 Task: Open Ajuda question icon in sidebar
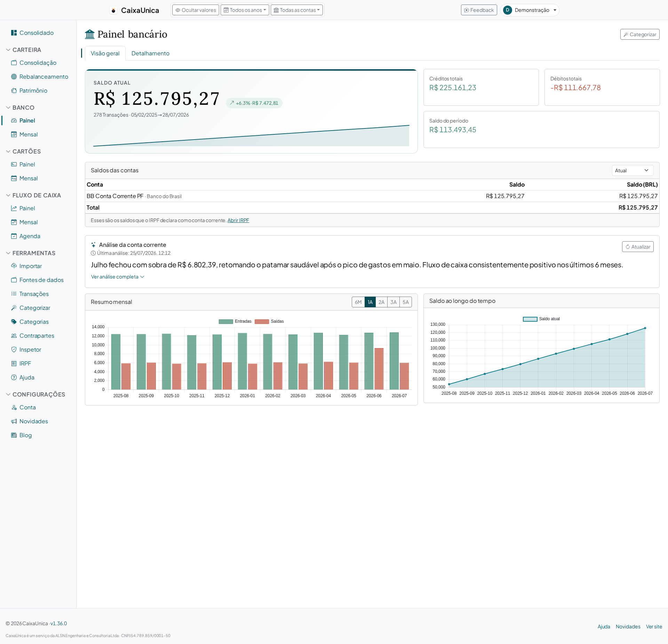[x=14, y=377]
